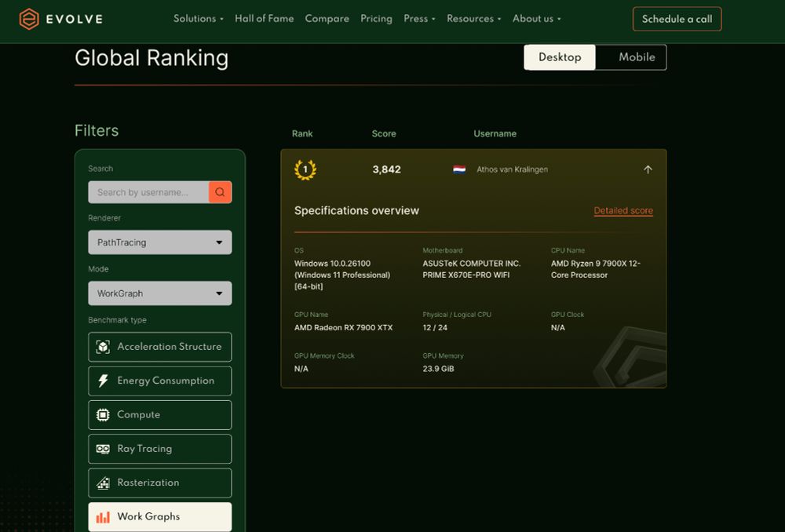Open the Pricing page
Screen dimensions: 785x532
tap(377, 19)
